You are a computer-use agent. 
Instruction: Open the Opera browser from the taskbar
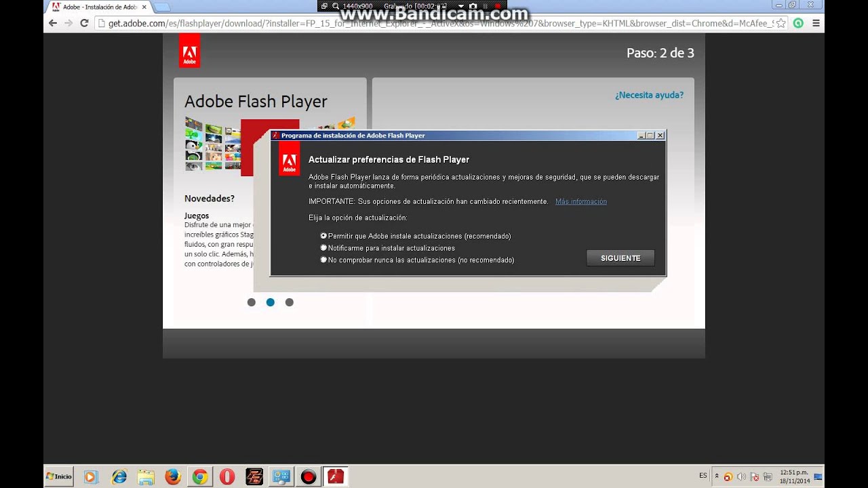[227, 477]
